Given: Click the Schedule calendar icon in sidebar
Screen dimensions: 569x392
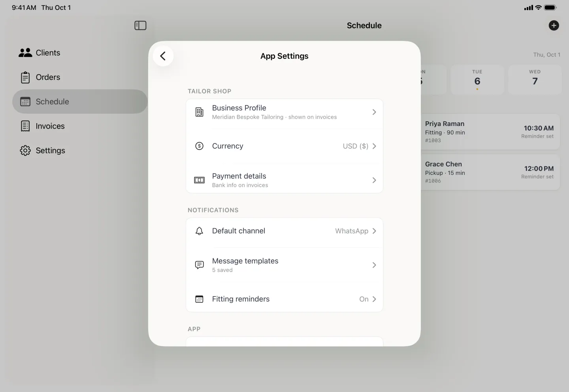Looking at the screenshot, I should tap(25, 102).
